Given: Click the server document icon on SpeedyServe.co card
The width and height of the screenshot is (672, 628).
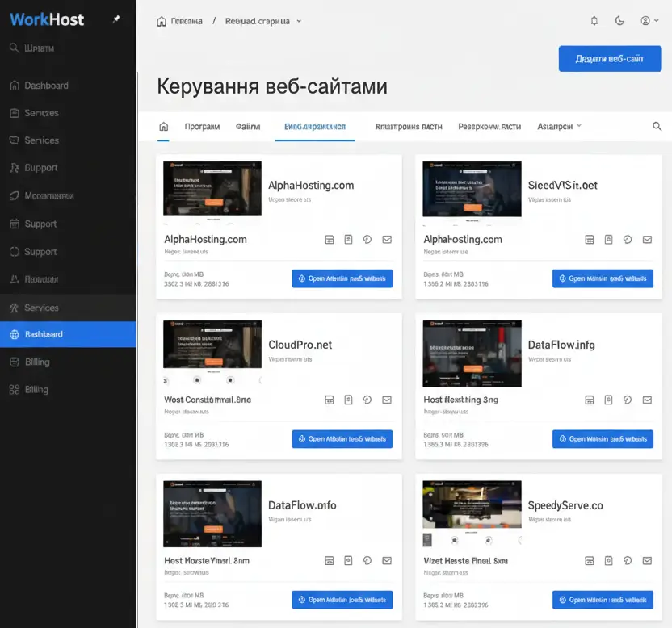Looking at the screenshot, I should (608, 559).
